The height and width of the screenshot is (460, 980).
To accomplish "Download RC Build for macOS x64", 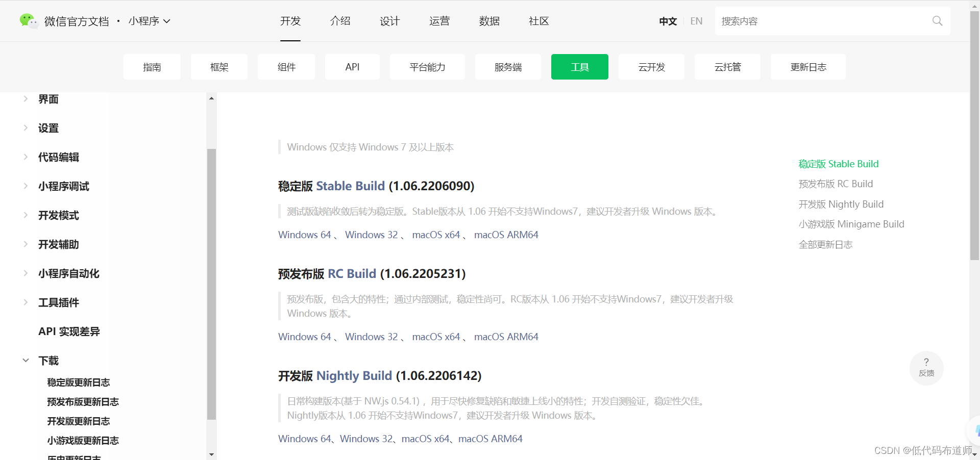I will 436,337.
